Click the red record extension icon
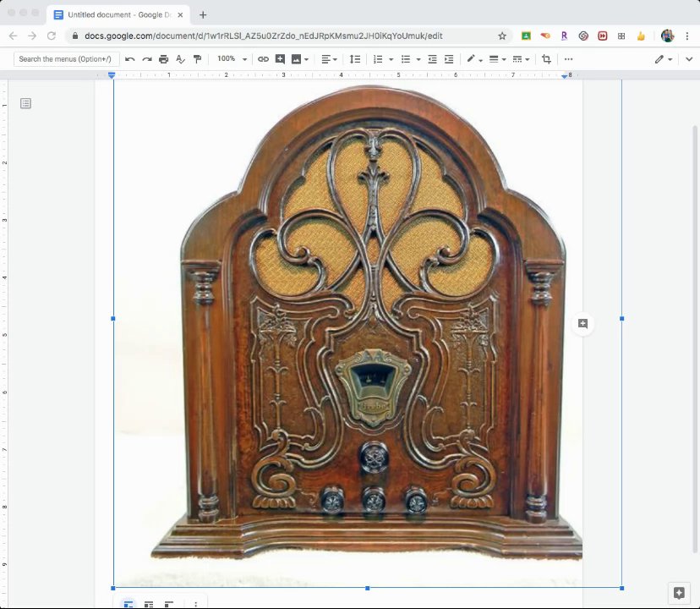 [602, 36]
